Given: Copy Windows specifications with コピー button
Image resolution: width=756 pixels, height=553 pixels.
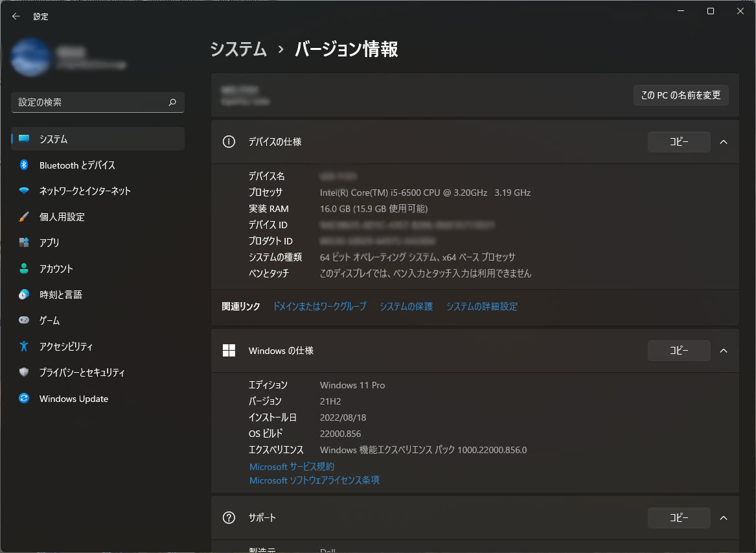Looking at the screenshot, I should tap(678, 350).
